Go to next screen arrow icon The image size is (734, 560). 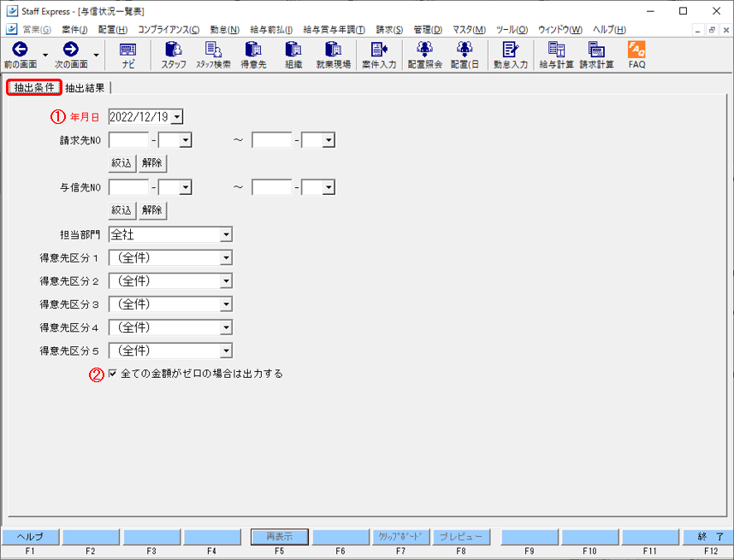tap(71, 49)
